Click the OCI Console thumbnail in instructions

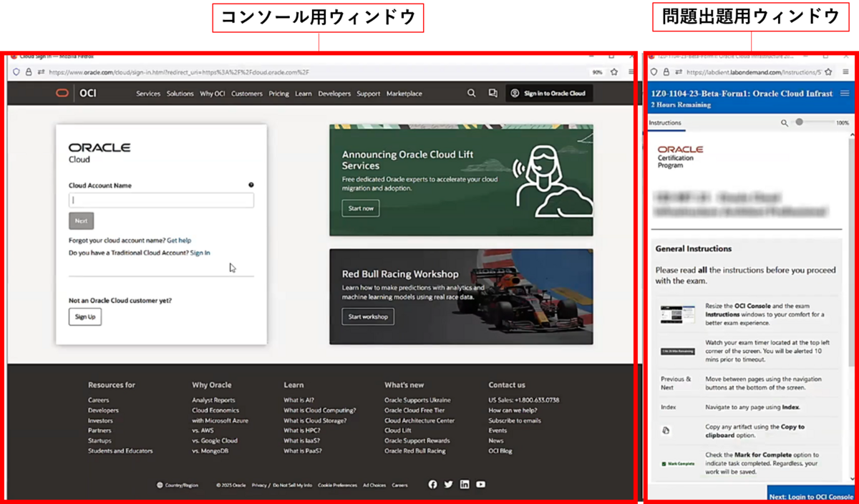[677, 314]
